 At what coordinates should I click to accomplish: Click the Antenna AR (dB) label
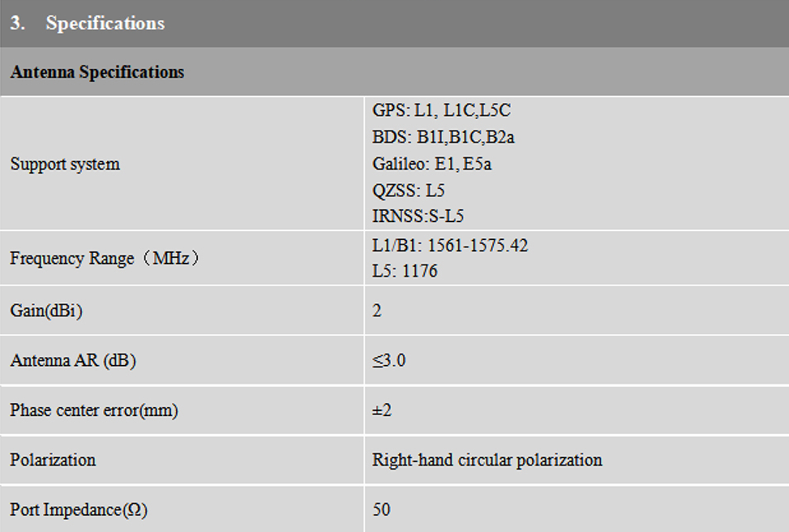(x=73, y=360)
